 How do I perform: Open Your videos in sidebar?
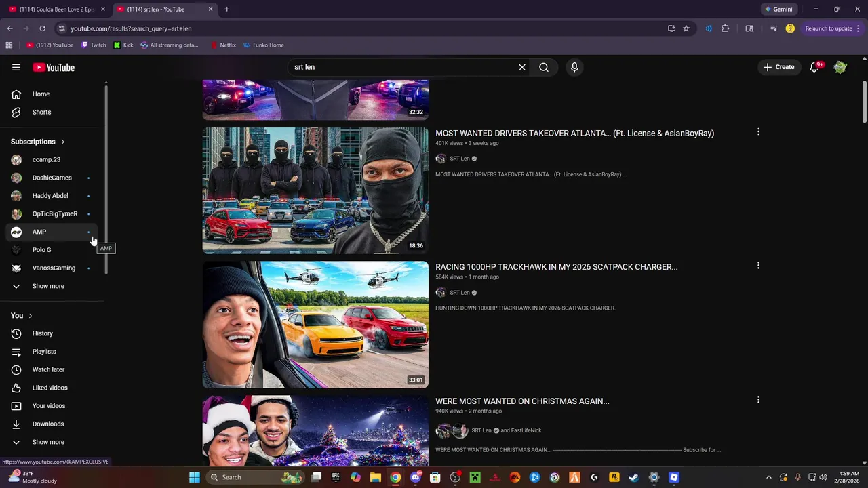click(53, 406)
